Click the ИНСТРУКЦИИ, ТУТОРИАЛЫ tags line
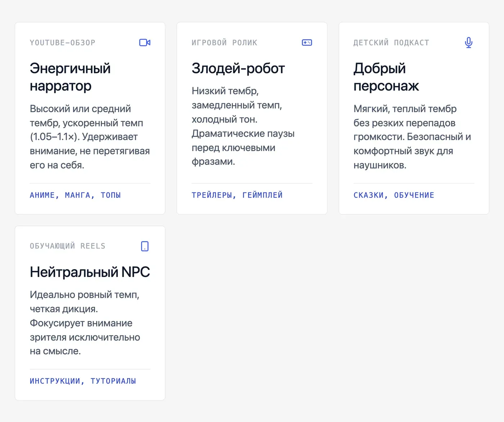 [x=83, y=381]
